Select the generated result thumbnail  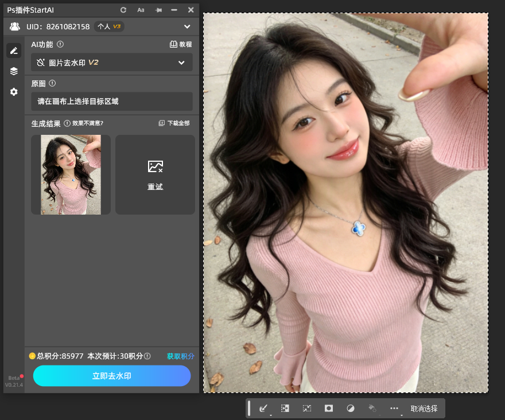click(71, 174)
